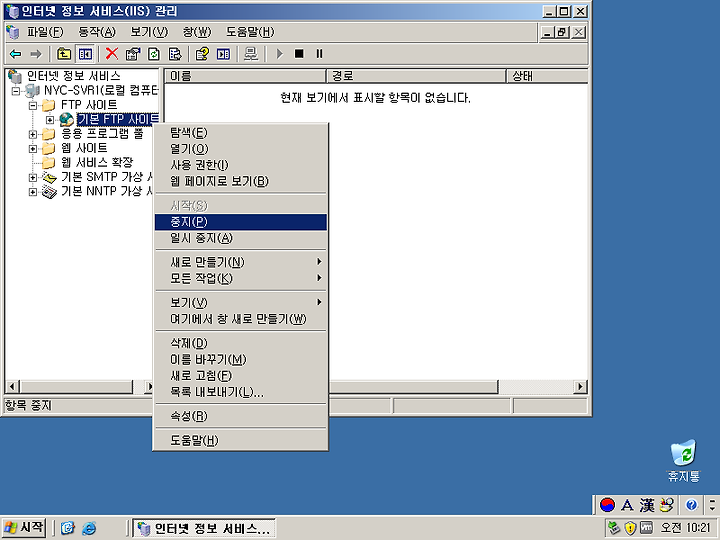Screen dimensions: 720x540
Task: Click right scroll arrow of details pane
Action: (580, 387)
